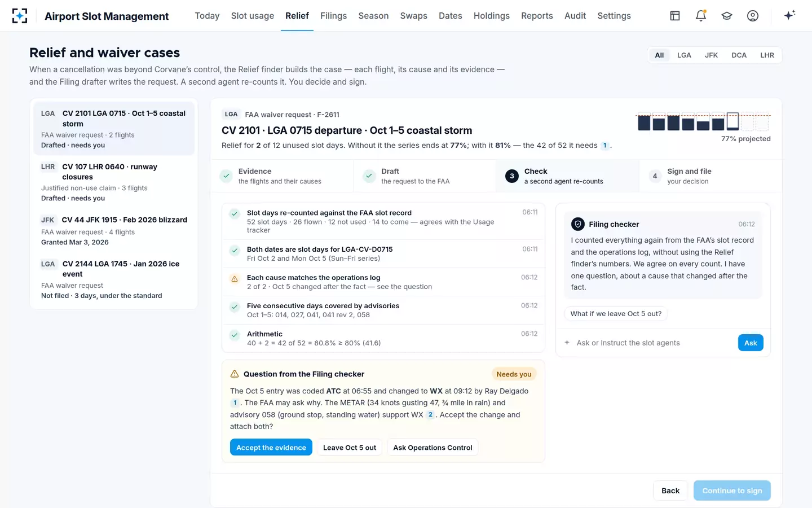
Task: Click the Airport Slot Management logo icon
Action: 20,16
